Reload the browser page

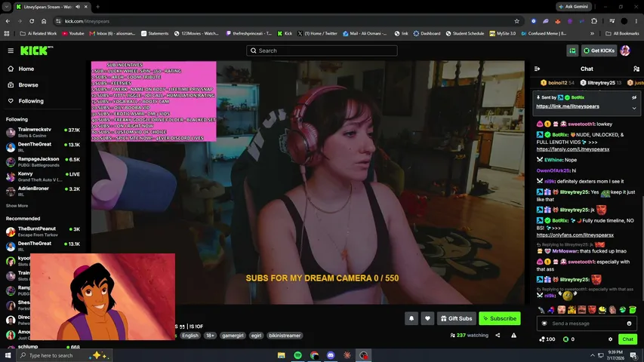32,21
